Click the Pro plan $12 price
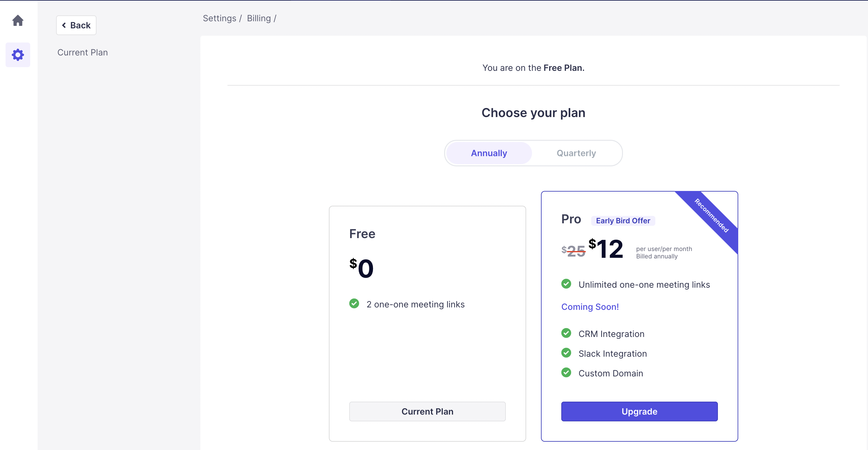This screenshot has width=868, height=450. pos(606,249)
